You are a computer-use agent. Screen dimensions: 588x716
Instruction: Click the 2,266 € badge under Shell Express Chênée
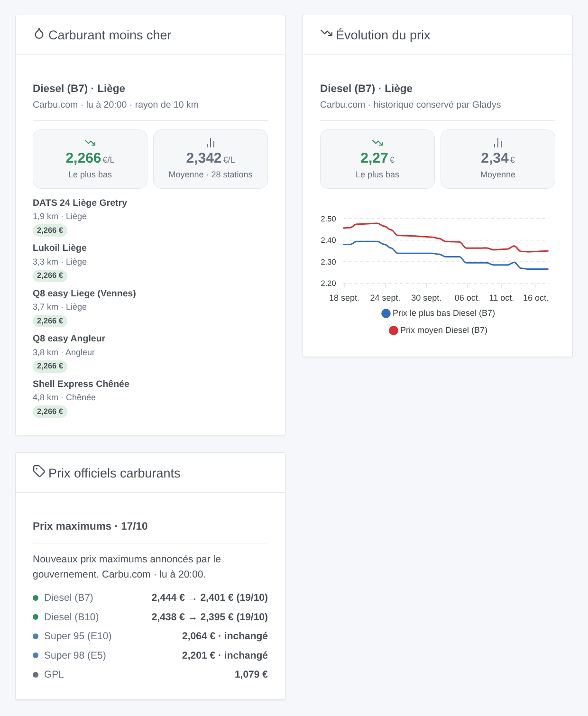50,412
